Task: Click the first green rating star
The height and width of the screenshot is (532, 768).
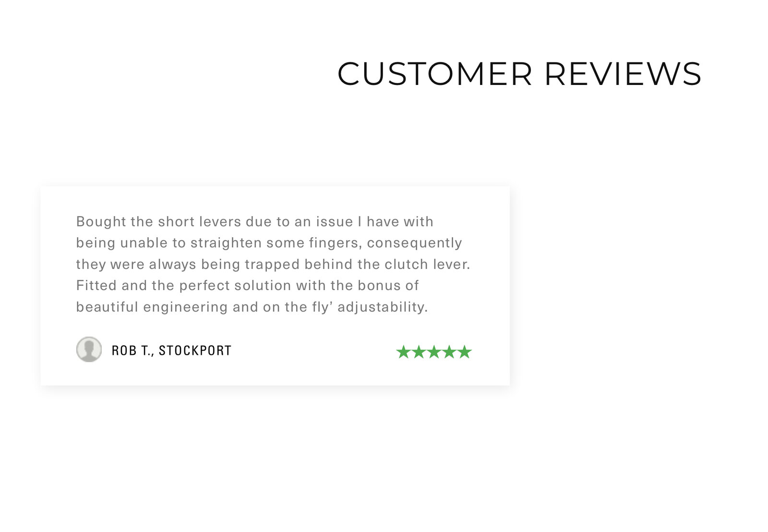Action: coord(403,352)
